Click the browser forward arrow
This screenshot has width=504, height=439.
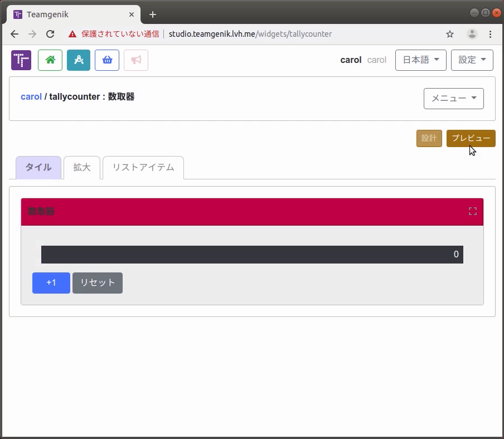[32, 34]
